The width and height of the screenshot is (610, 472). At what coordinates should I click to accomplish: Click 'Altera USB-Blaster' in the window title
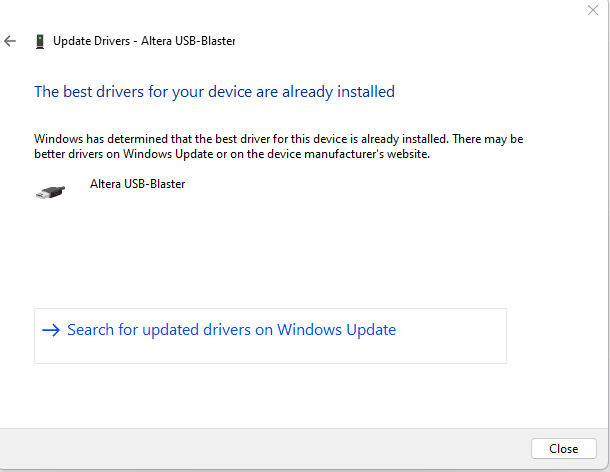tap(188, 41)
